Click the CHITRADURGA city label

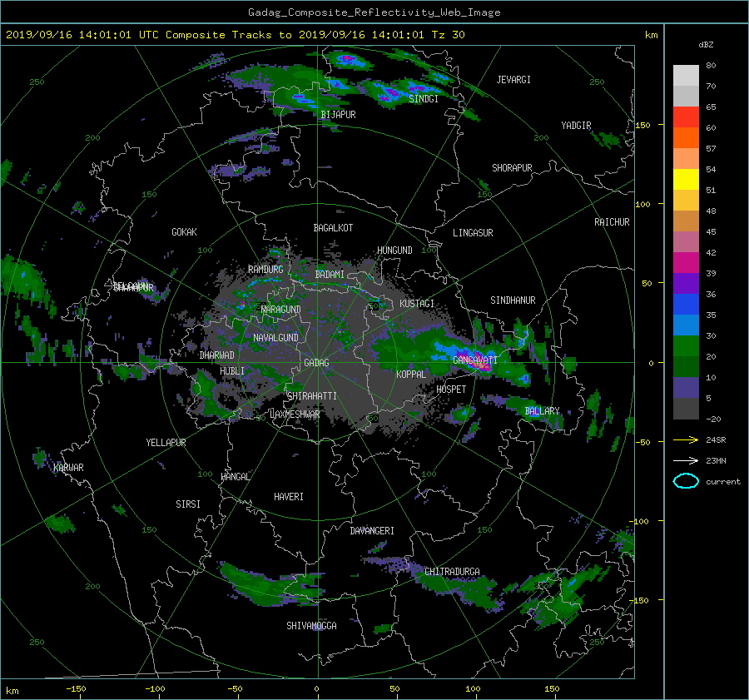452,572
